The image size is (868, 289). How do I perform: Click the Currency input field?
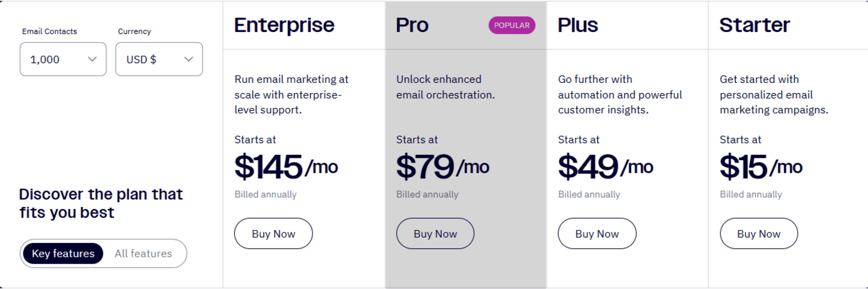[x=159, y=59]
